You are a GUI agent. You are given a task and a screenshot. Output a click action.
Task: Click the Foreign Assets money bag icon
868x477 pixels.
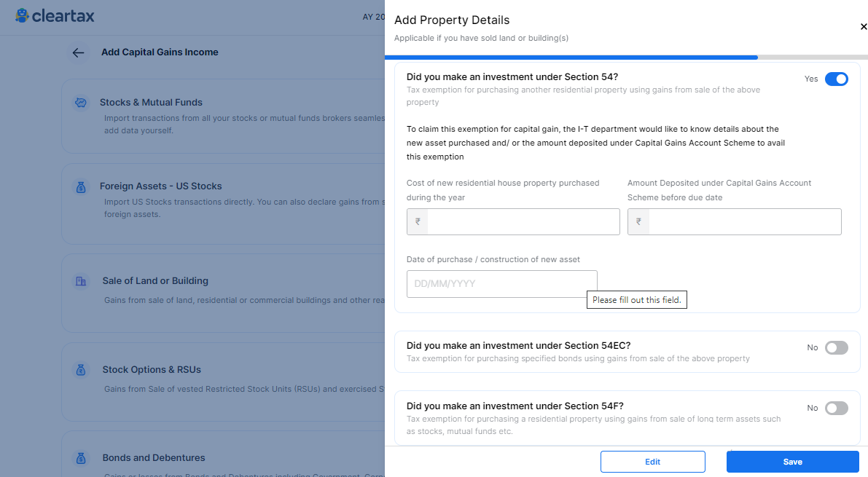81,187
